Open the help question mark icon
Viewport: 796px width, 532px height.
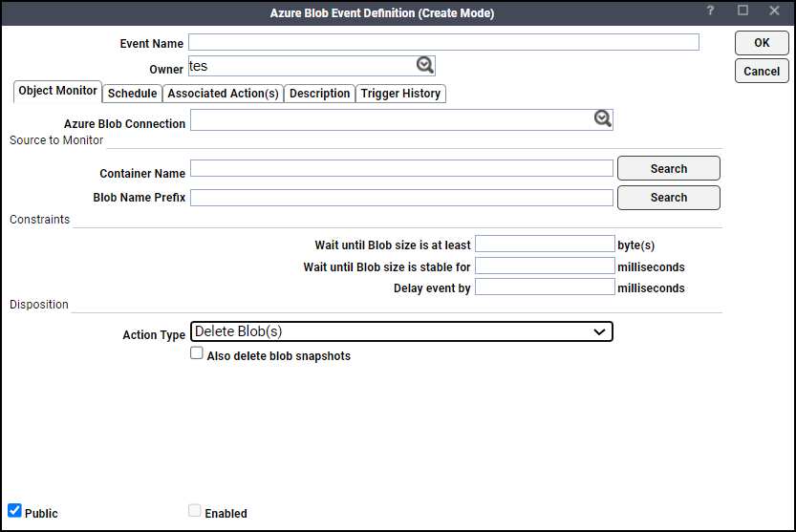click(x=710, y=11)
